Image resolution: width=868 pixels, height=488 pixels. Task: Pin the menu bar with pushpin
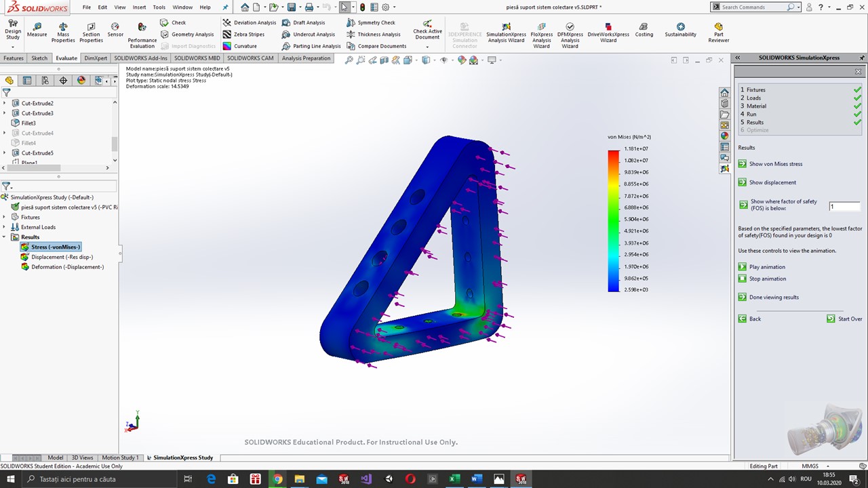pos(226,7)
